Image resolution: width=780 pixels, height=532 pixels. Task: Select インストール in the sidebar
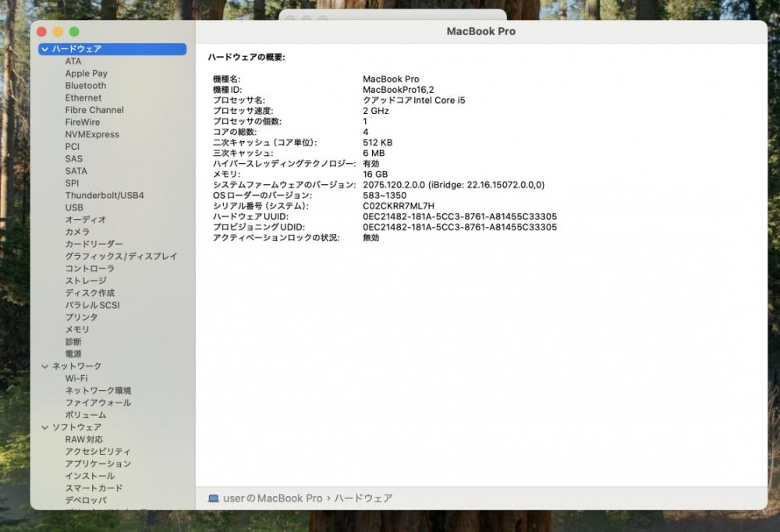click(90, 476)
